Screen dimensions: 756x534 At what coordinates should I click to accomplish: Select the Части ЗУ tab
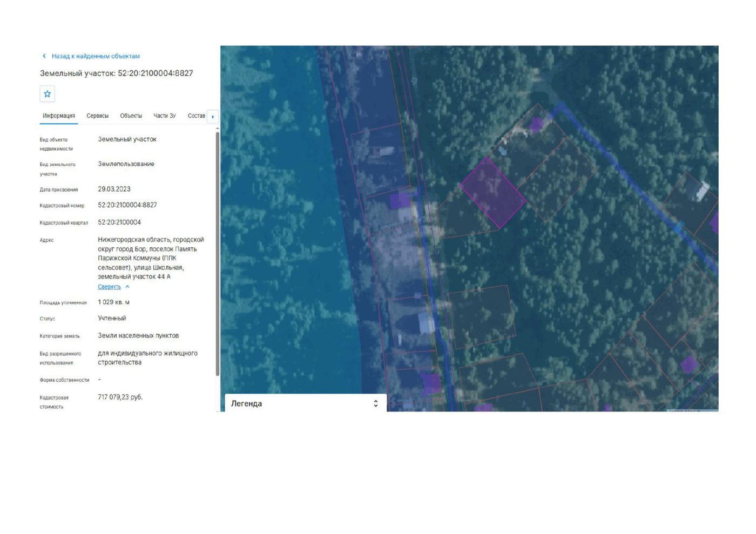click(165, 116)
